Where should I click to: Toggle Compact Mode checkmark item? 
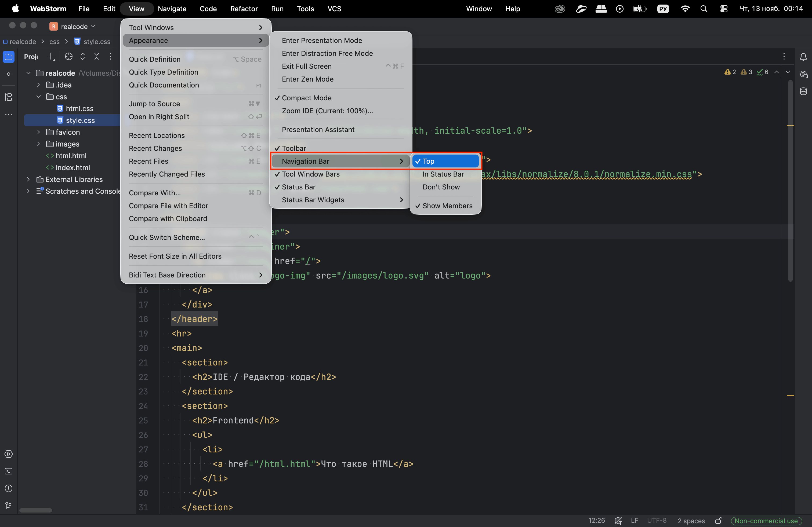[306, 98]
